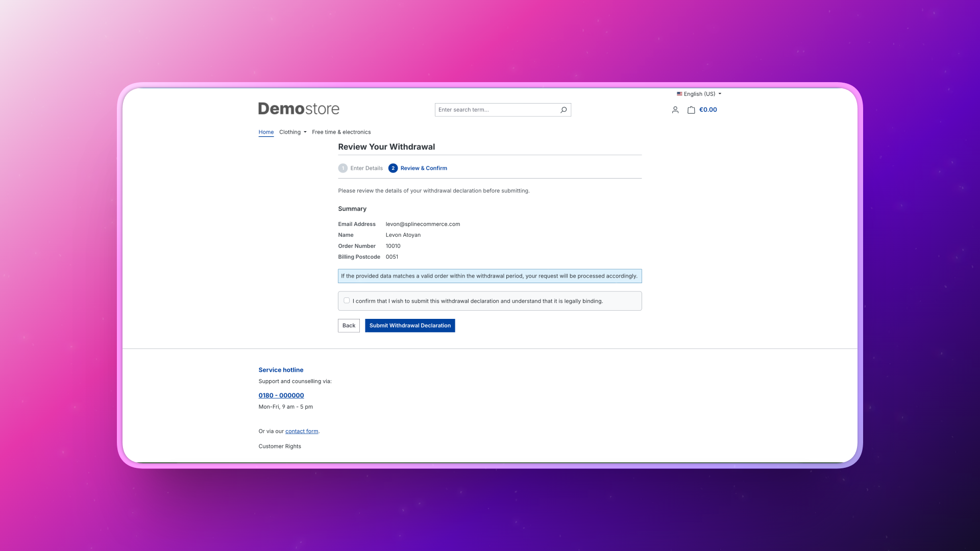Focus the search term input field
Image resolution: width=980 pixels, height=551 pixels.
click(x=496, y=110)
